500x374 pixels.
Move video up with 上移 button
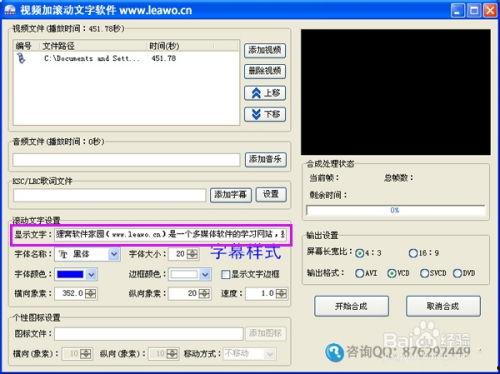(x=265, y=93)
